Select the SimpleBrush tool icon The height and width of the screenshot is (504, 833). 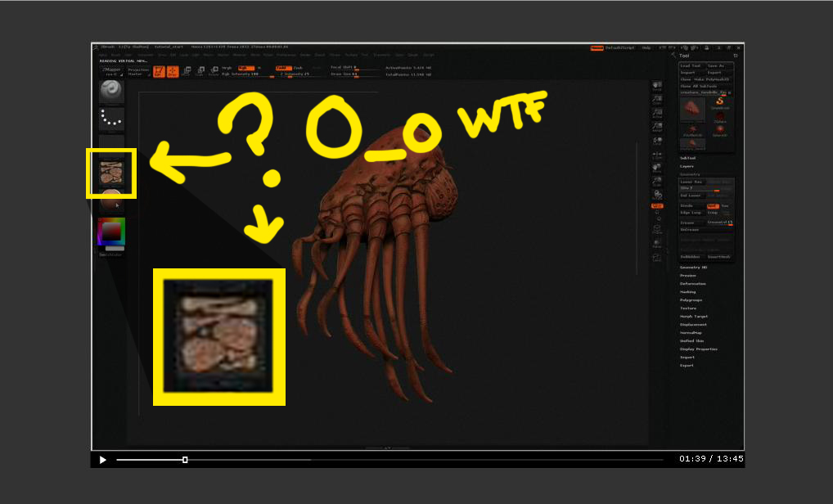tap(720, 102)
